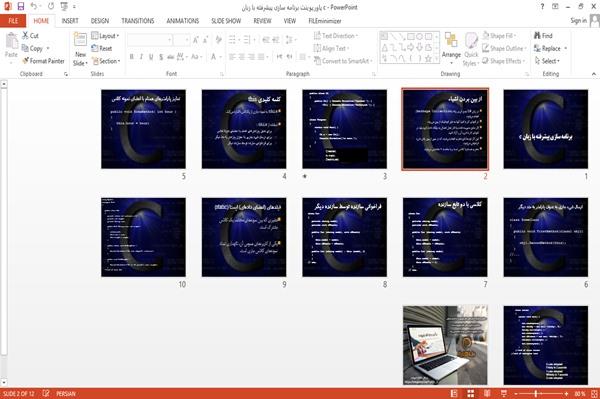Click the Arrange icon in Drawing group
Image resolution: width=600 pixels, height=399 pixels.
(451, 41)
